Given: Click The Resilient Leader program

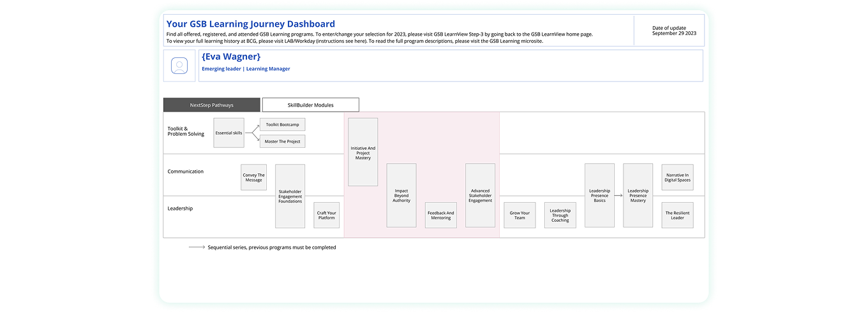Looking at the screenshot, I should (x=677, y=215).
